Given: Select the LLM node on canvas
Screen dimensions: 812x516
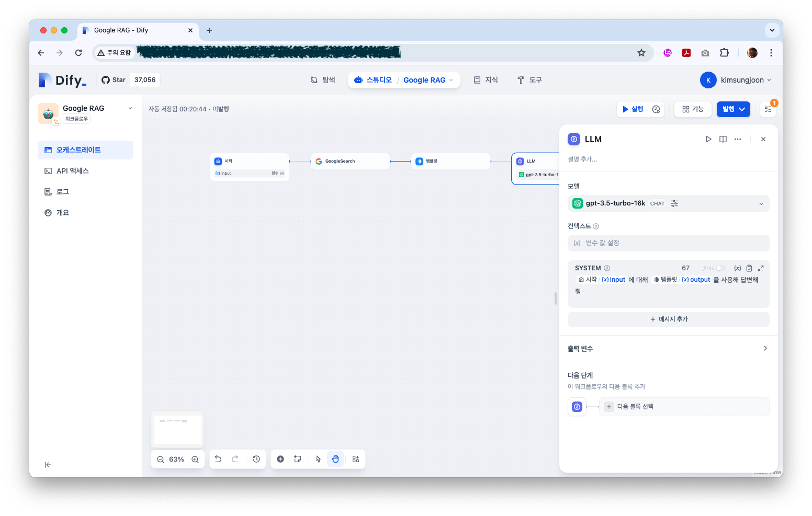Looking at the screenshot, I should coord(535,168).
